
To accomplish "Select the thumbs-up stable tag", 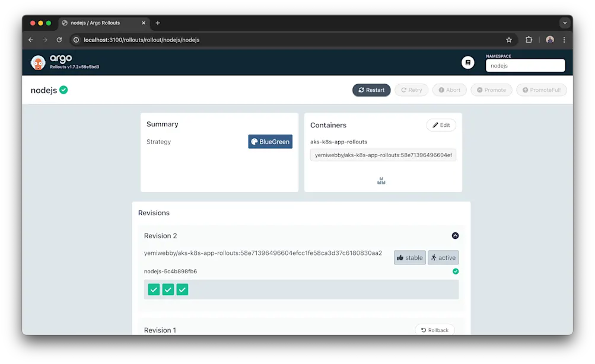I will pos(409,257).
